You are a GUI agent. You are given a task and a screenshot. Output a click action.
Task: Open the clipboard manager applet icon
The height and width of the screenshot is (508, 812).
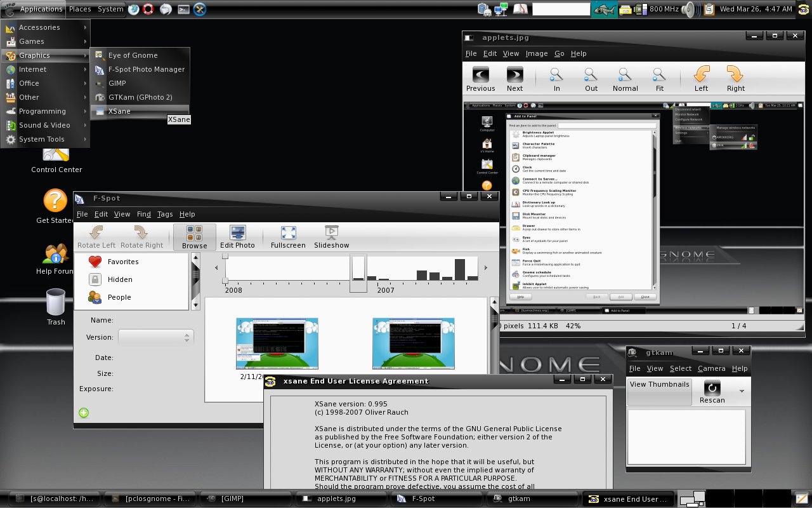click(x=709, y=9)
